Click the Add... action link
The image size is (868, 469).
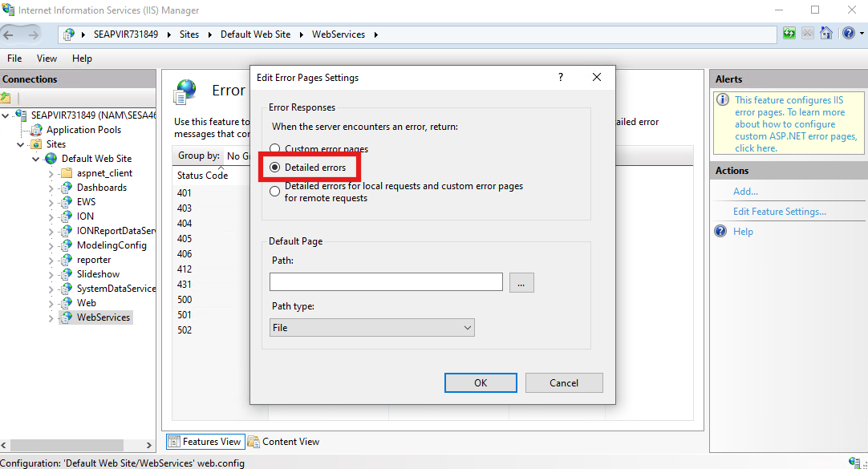pos(745,192)
